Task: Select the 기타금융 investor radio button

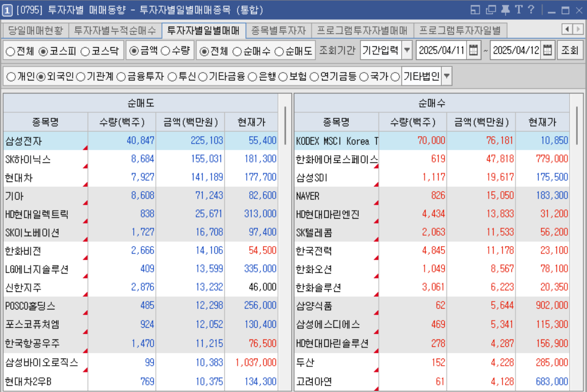Action: [x=203, y=77]
